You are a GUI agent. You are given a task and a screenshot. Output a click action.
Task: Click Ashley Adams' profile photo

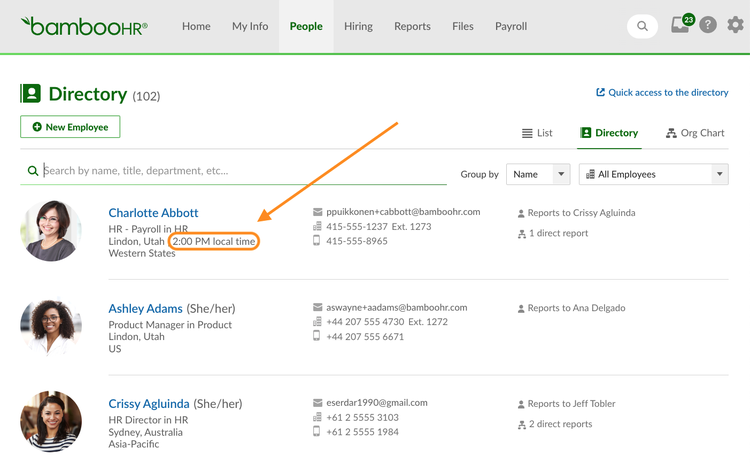coord(51,327)
